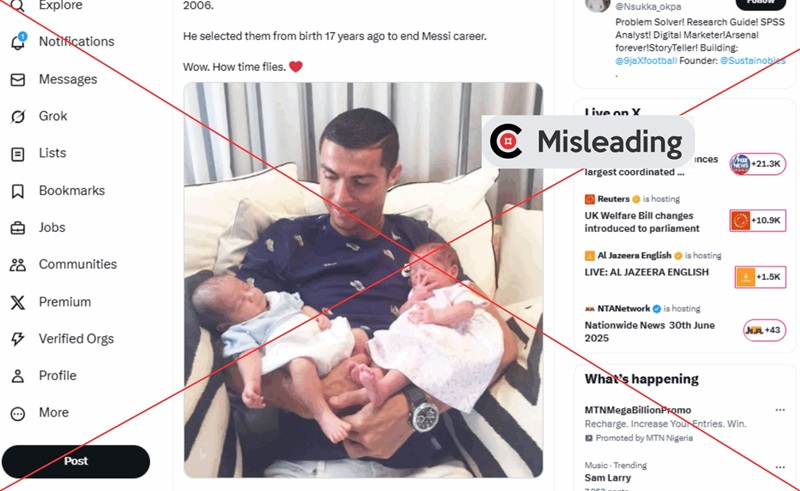The width and height of the screenshot is (800, 491).
Task: Follow the @9jaXfootball mention link
Action: pos(646,61)
